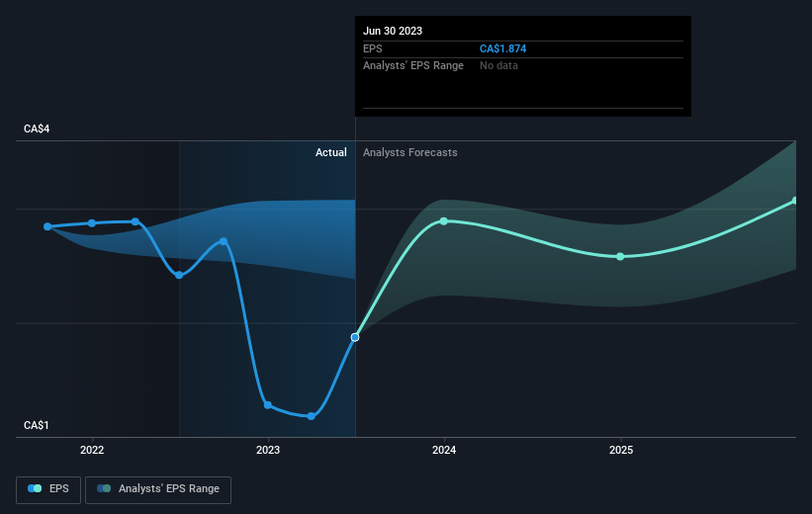
Task: Click the EPS point at early 2022 peak
Action: (x=135, y=221)
